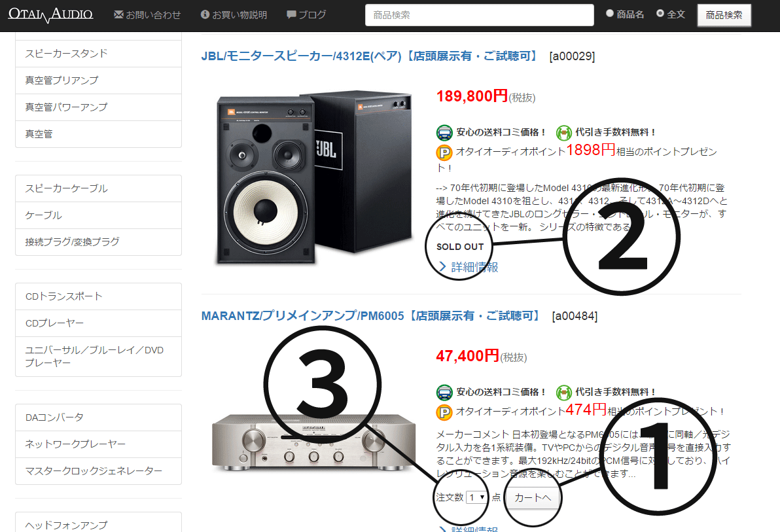This screenshot has width=780, height=532.
Task: Click the 商品検索 search input field
Action: pyautogui.click(x=480, y=15)
